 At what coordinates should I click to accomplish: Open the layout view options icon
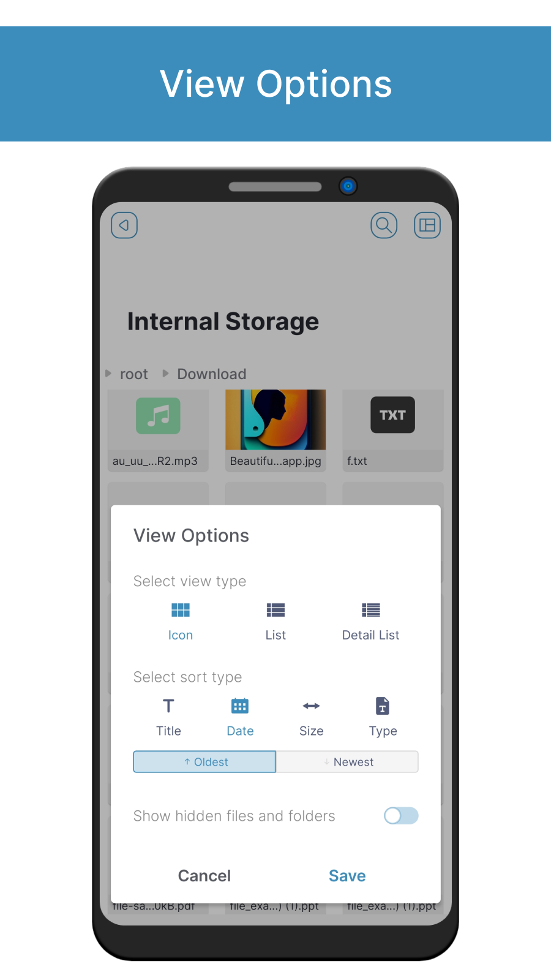(x=427, y=225)
